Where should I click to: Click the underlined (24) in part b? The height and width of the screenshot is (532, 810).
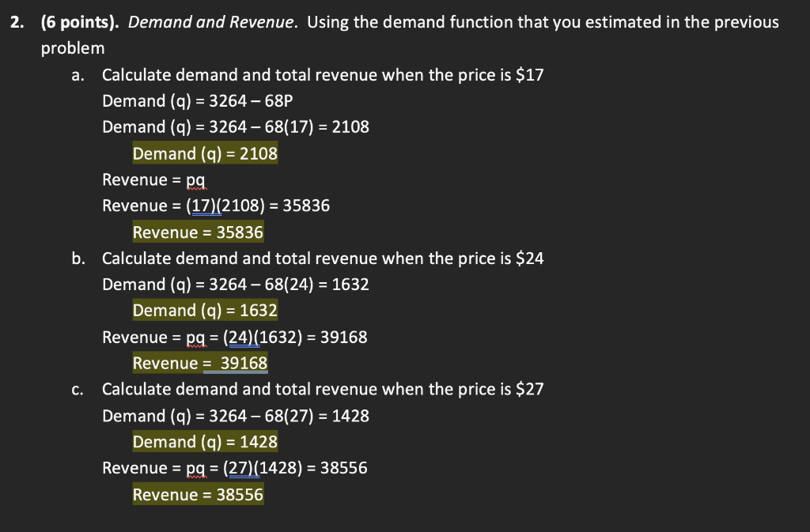click(x=242, y=337)
